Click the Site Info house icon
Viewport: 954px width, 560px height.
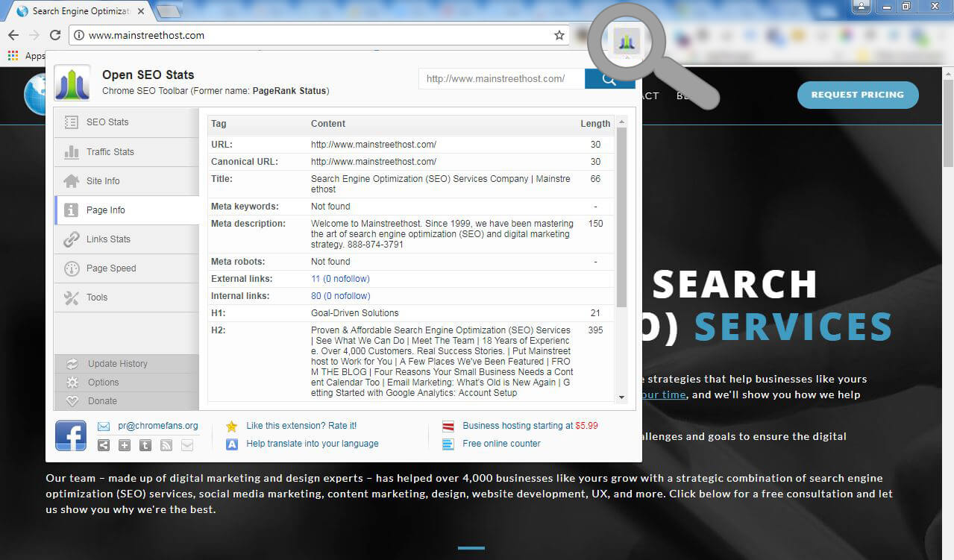pyautogui.click(x=72, y=180)
